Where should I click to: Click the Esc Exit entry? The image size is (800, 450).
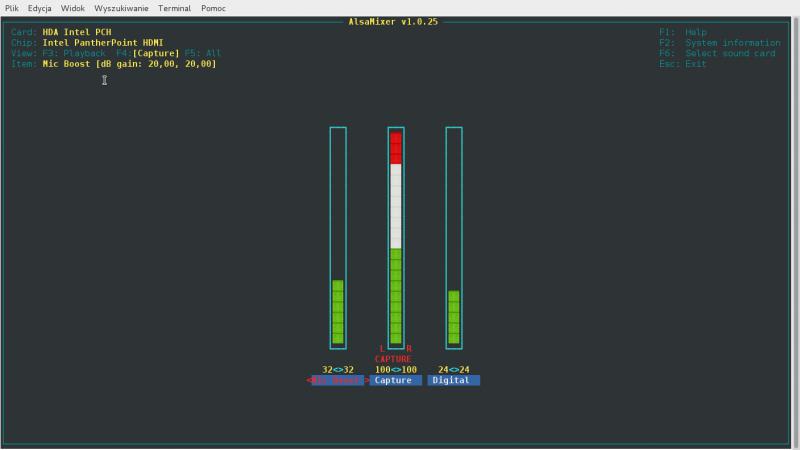click(682, 64)
